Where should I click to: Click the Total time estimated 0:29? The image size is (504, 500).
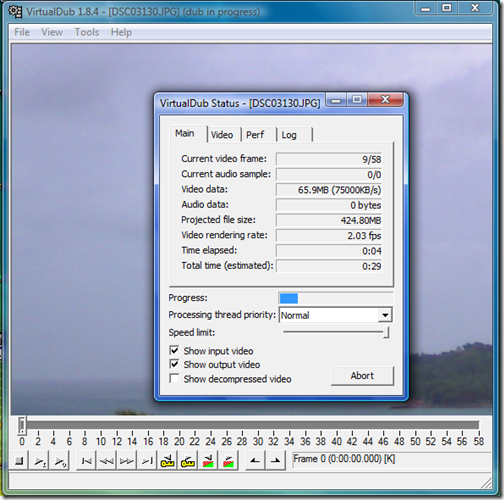click(329, 266)
